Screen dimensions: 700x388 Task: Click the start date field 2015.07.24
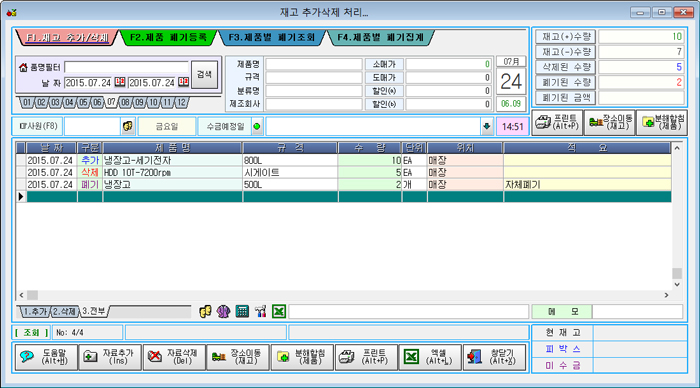pyautogui.click(x=88, y=83)
